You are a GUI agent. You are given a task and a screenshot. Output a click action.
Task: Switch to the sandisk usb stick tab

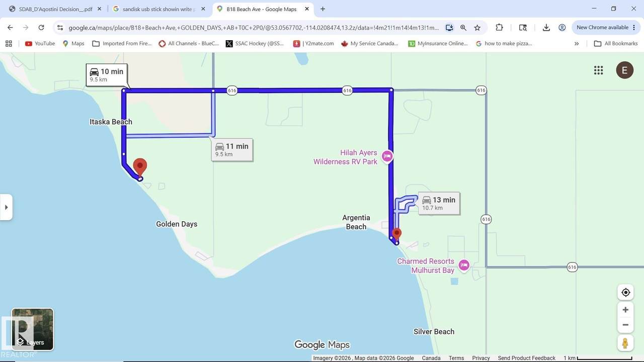click(x=158, y=9)
